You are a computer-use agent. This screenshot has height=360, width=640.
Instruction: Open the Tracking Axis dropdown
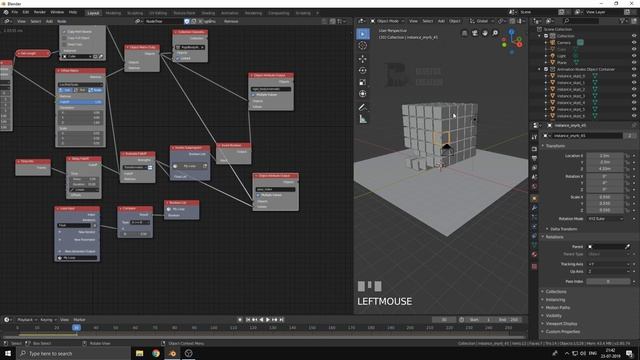point(608,264)
